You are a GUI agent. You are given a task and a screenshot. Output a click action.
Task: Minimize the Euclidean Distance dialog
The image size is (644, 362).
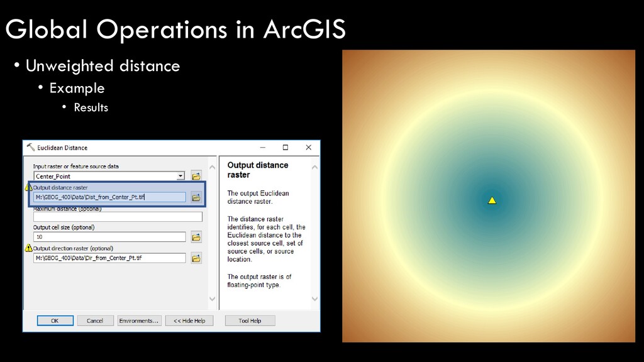[x=263, y=147]
